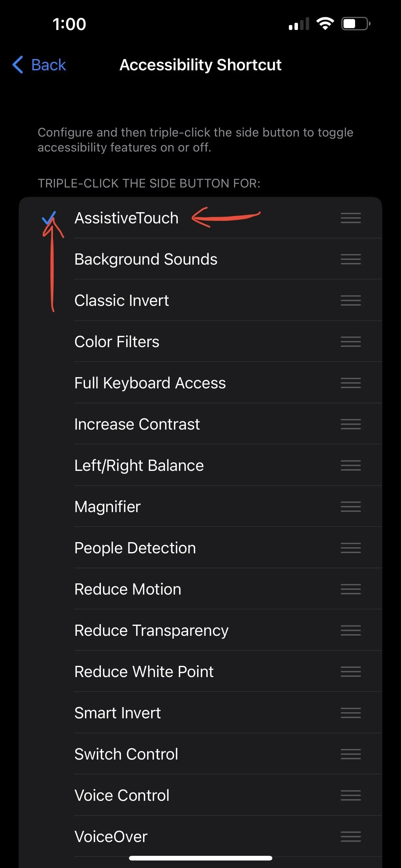Go Back to previous settings page
The image size is (401, 868).
tap(39, 65)
